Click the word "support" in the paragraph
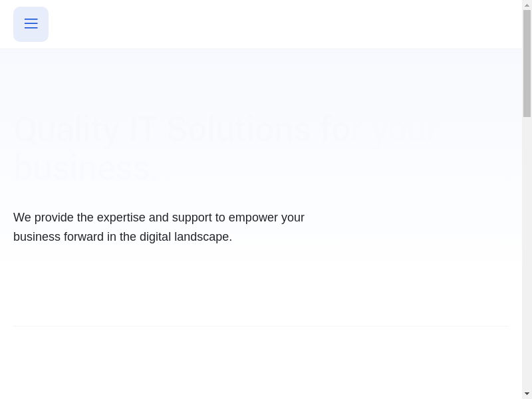This screenshot has height=399, width=532. tap(192, 217)
